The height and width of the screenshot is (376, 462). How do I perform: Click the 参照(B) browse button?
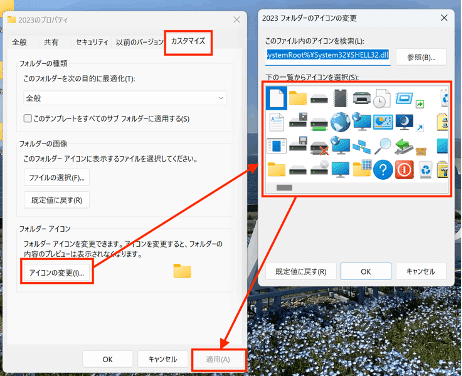pos(421,57)
